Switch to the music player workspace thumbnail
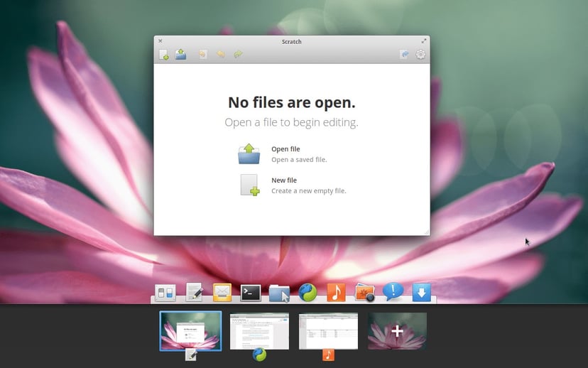The height and width of the screenshot is (368, 588). (x=329, y=331)
